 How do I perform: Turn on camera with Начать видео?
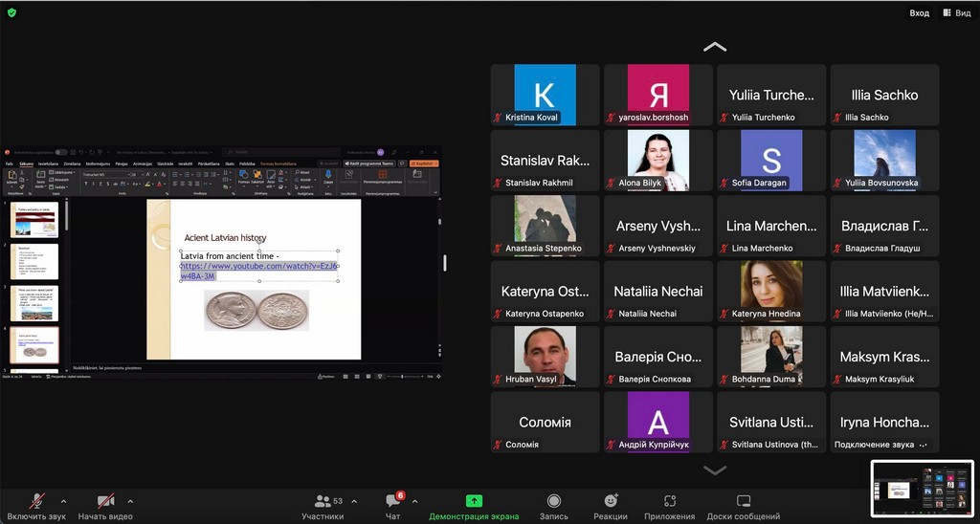[105, 507]
